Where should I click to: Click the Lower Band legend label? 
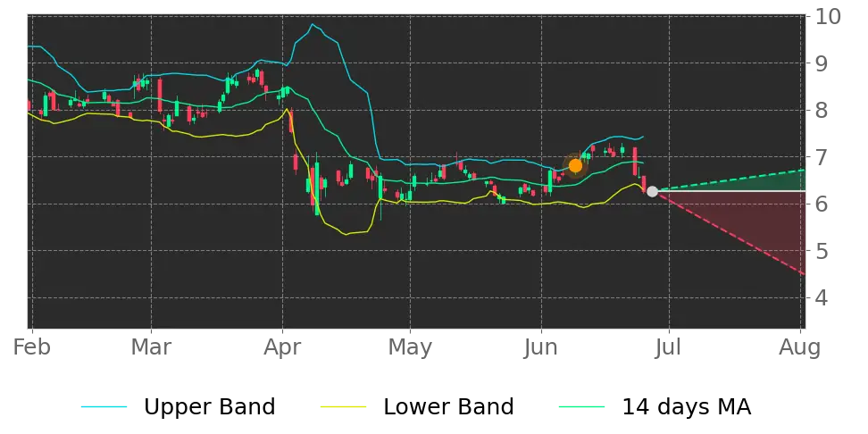pyautogui.click(x=448, y=407)
